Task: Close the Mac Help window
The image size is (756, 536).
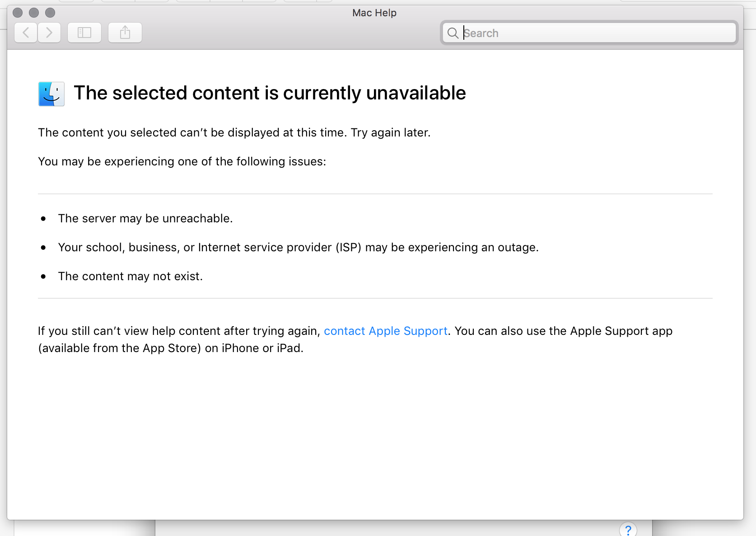Action: coord(18,13)
